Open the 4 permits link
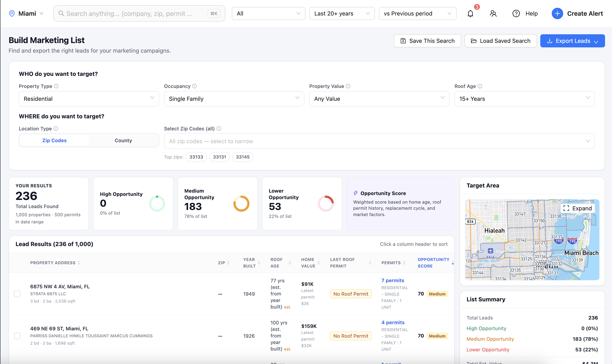Image resolution: width=612 pixels, height=364 pixels. pyautogui.click(x=393, y=323)
